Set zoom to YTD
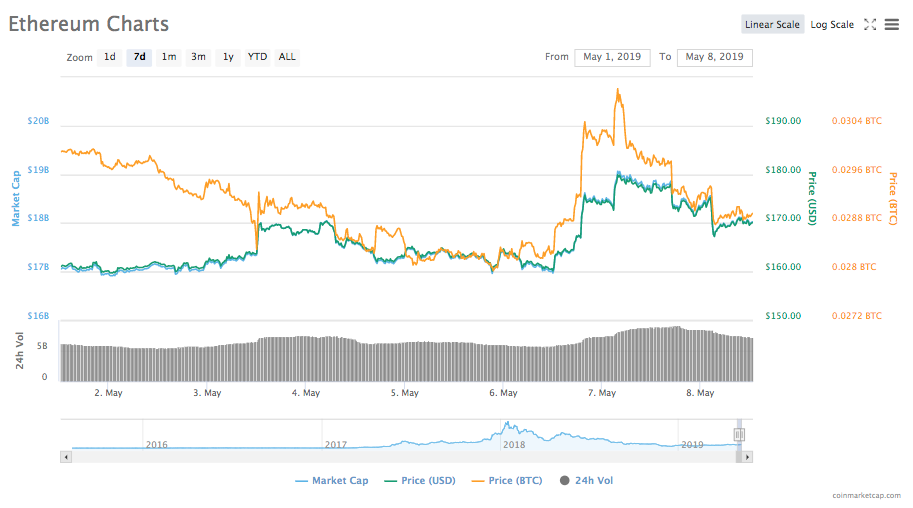 click(x=257, y=57)
